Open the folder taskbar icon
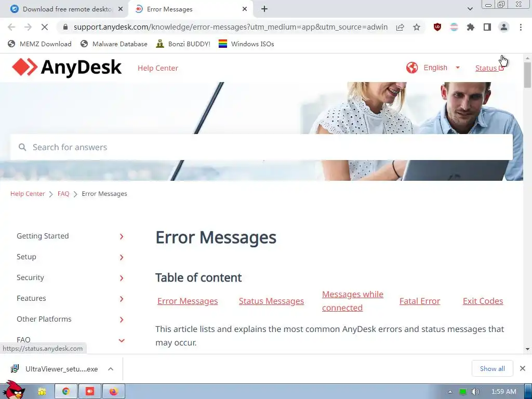Image resolution: width=532 pixels, height=399 pixels. tap(42, 392)
